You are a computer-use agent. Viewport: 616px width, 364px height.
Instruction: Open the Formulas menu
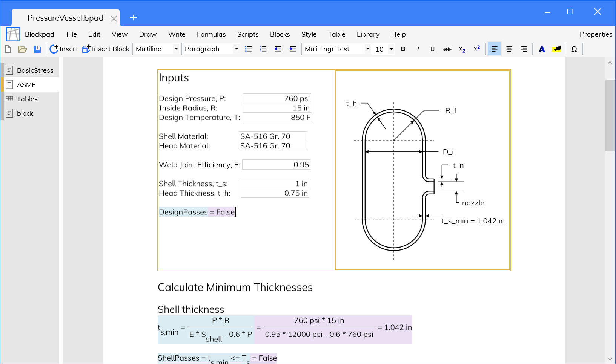(x=211, y=34)
